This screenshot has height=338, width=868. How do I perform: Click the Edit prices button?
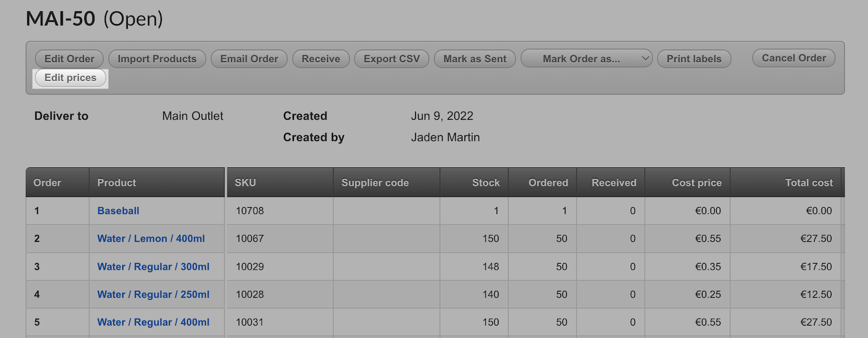coord(71,78)
